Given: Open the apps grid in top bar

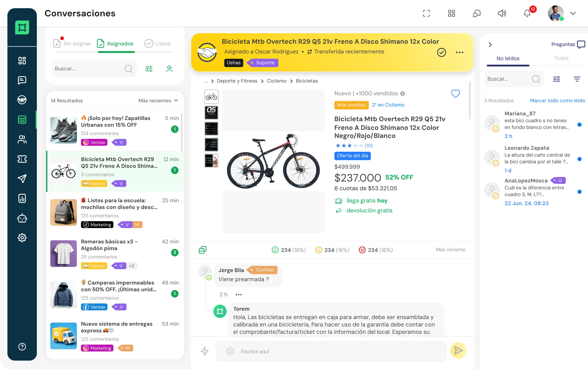Looking at the screenshot, I should click(x=451, y=13).
